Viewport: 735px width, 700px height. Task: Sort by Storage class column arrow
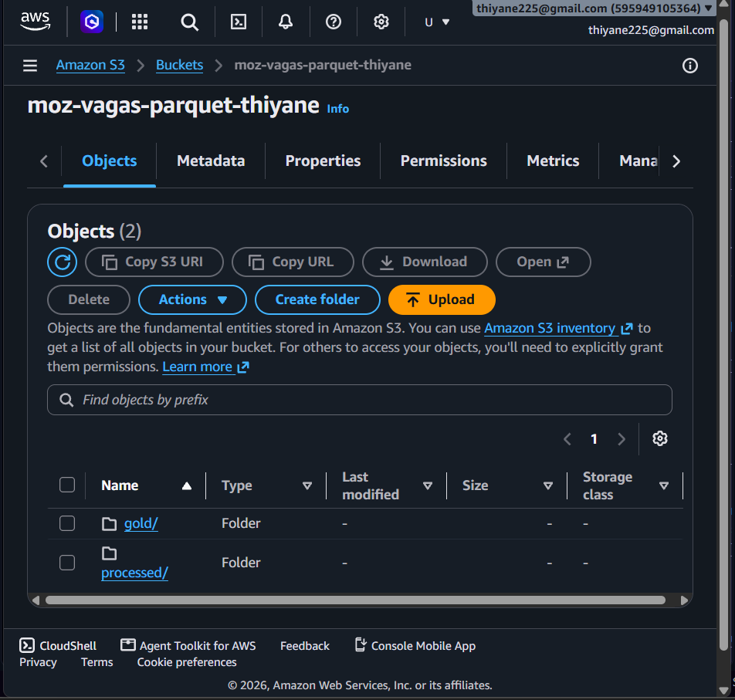(664, 485)
